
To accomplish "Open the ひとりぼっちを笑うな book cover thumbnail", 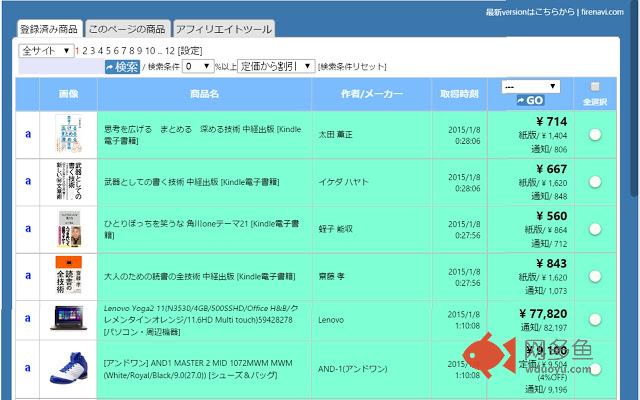I will (x=69, y=229).
